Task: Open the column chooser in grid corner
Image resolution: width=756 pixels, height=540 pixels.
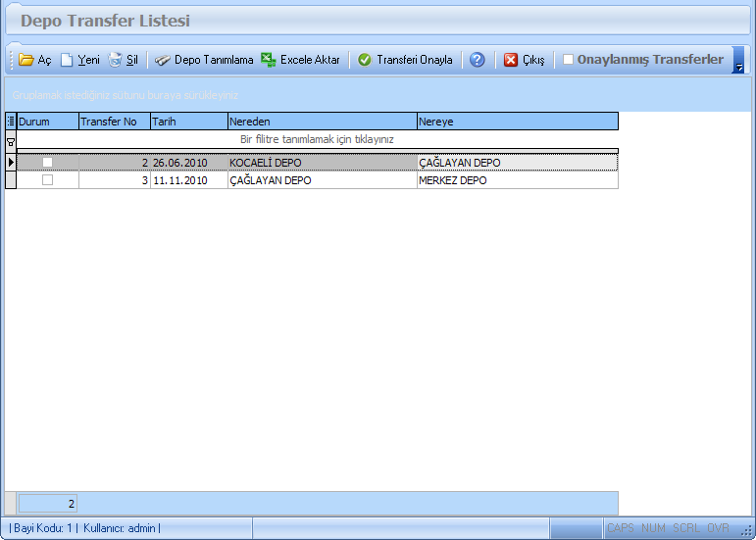Action: coord(11,122)
